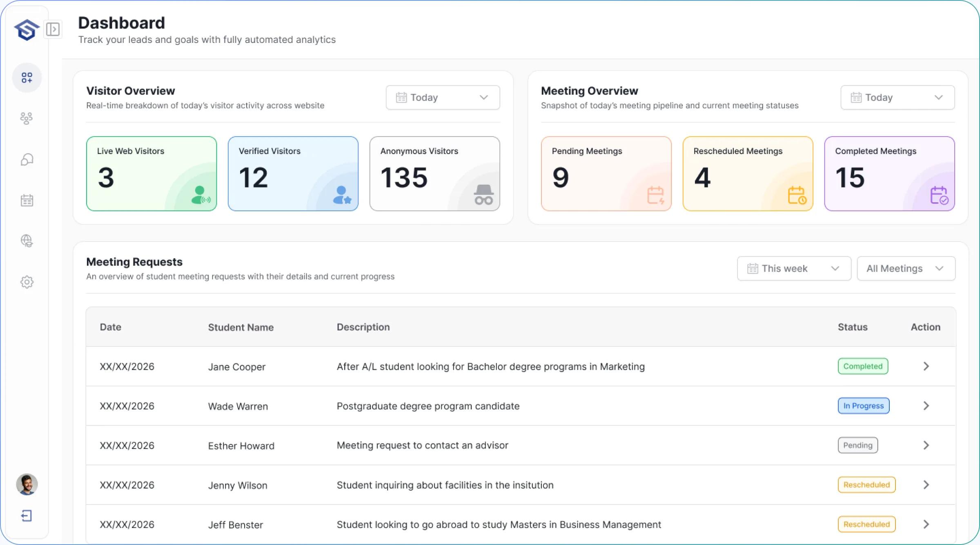The height and width of the screenshot is (545, 980).
Task: Click the Description column header
Action: (x=363, y=327)
